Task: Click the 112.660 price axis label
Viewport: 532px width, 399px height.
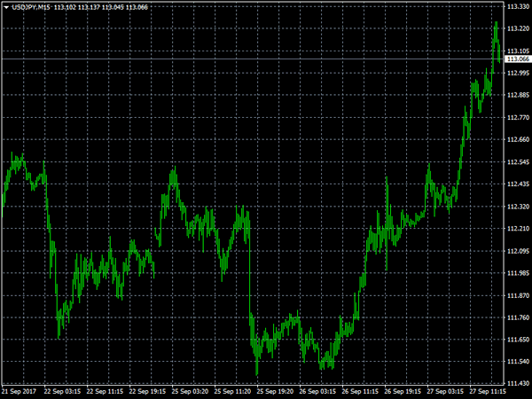Action: (518, 140)
